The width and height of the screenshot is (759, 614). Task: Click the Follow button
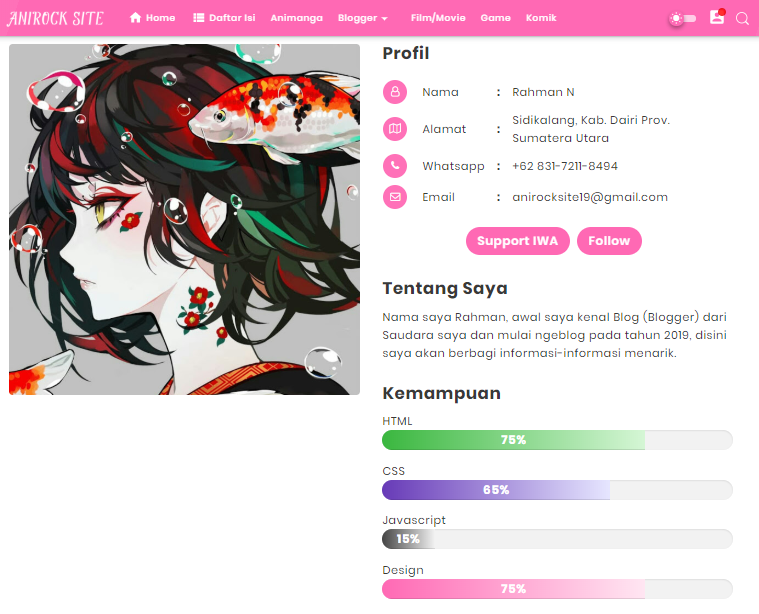click(x=609, y=241)
